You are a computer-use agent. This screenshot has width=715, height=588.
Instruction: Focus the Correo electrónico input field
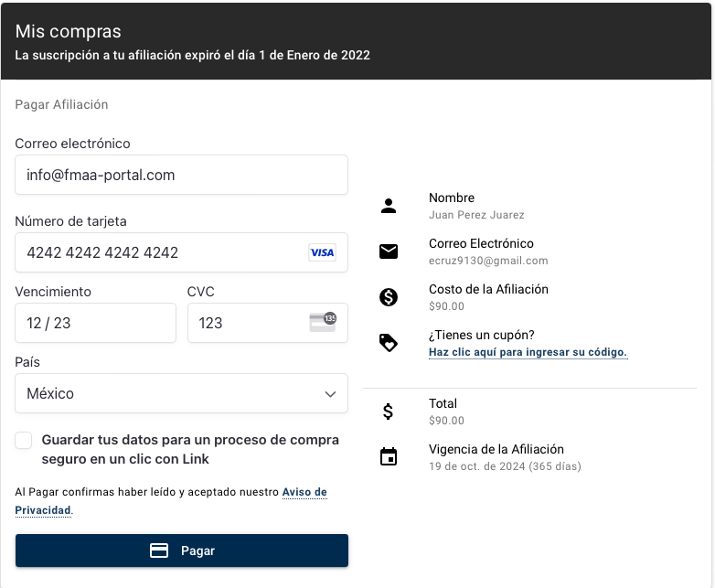(x=181, y=175)
